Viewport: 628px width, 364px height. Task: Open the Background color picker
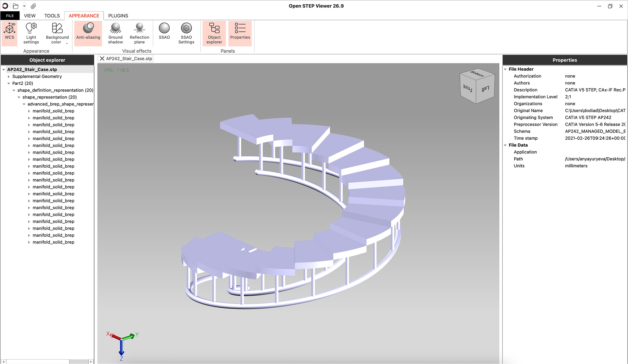point(57,33)
